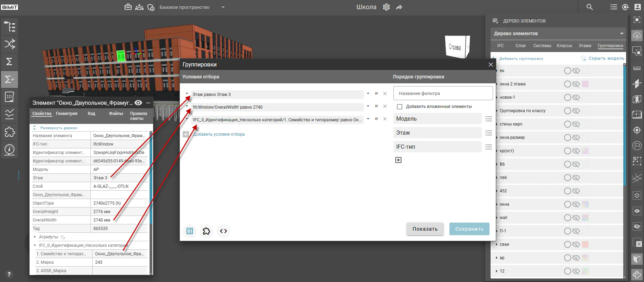Select the radio circle for 'стены кирп' grouping
Viewport: 644px width, 282px height.
pos(567,124)
